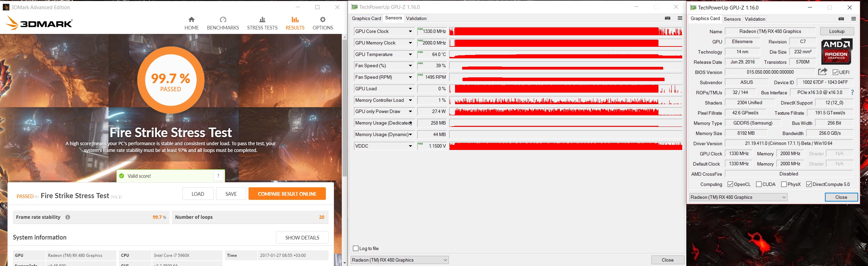Open the Fan Speed (%) sensor dropdown
The width and height of the screenshot is (868, 266).
coord(410,65)
